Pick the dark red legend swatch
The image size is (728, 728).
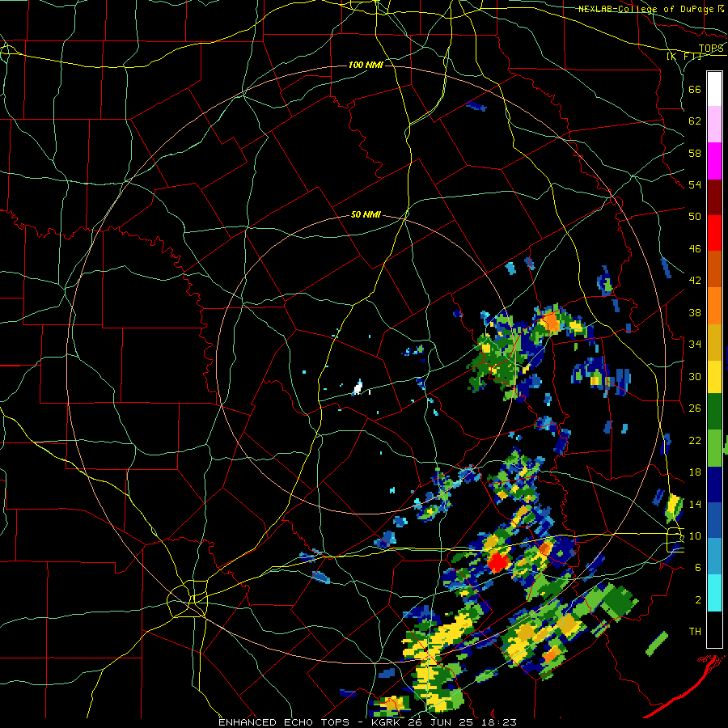[x=714, y=197]
